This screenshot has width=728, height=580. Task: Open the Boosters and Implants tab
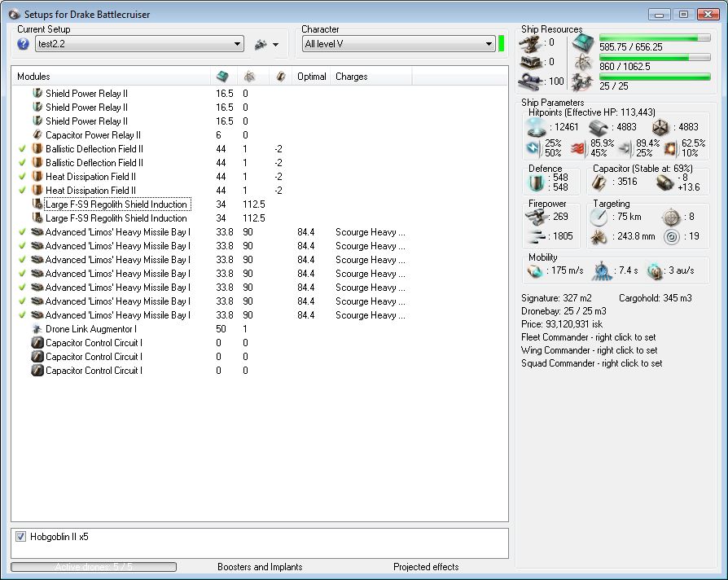[x=260, y=567]
